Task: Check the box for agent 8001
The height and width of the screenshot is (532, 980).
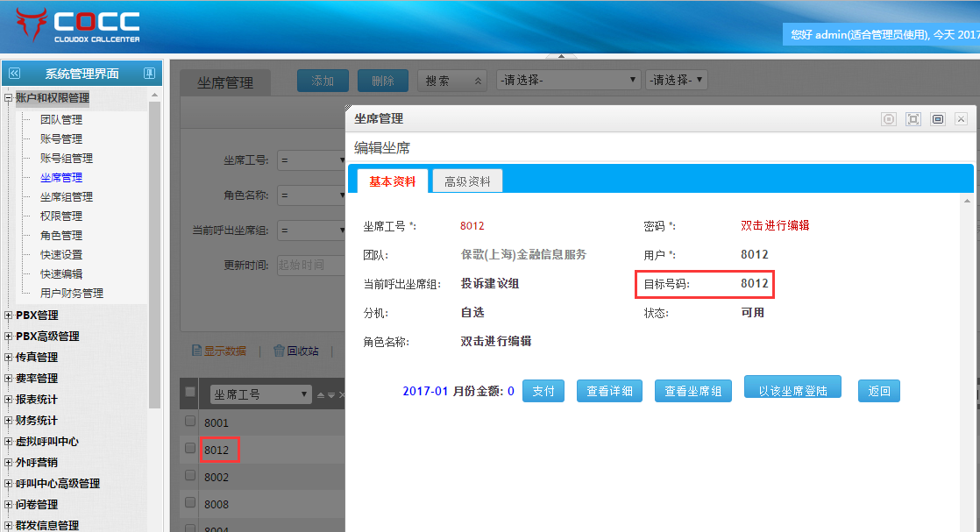Action: click(190, 422)
